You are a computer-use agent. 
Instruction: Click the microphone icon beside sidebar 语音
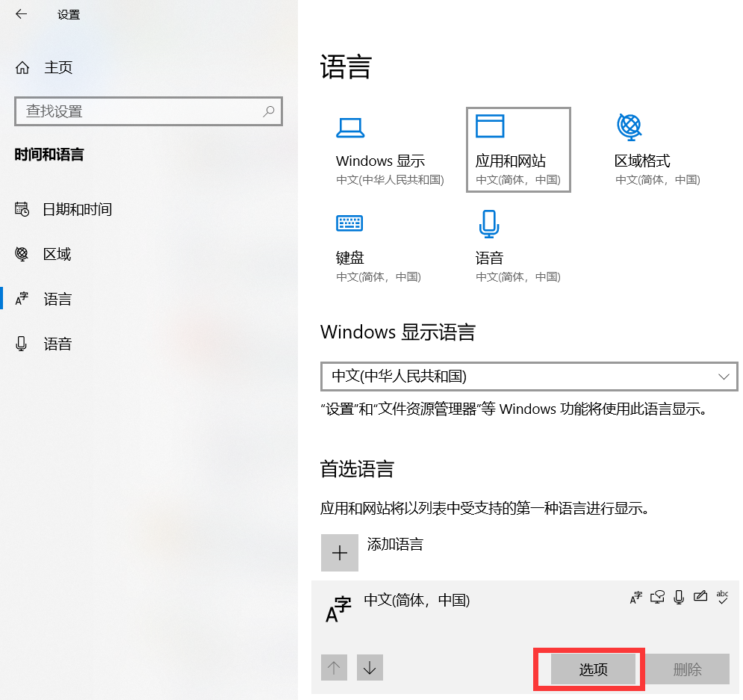(22, 344)
